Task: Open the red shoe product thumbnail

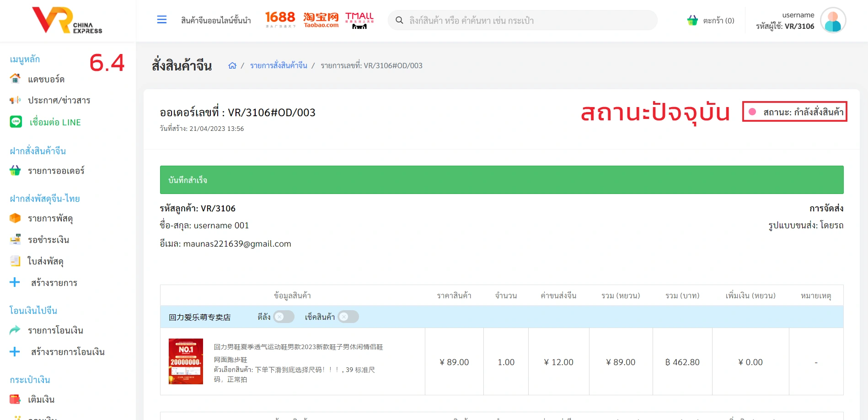Action: (x=186, y=361)
